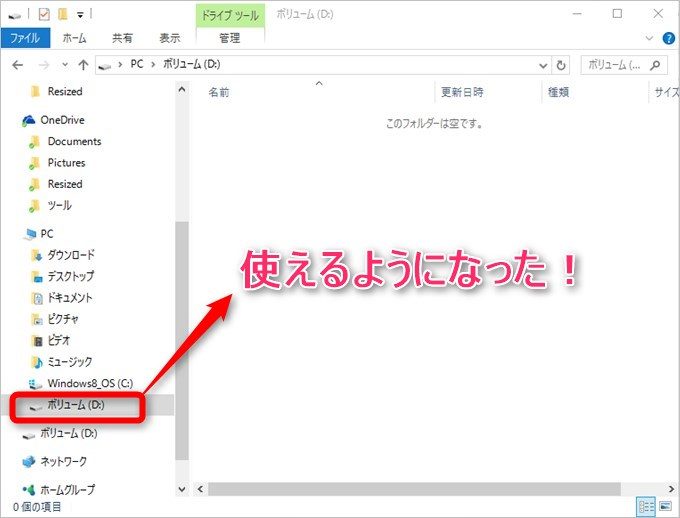Open Resized folder under OneDrive
The width and height of the screenshot is (680, 518).
click(65, 184)
